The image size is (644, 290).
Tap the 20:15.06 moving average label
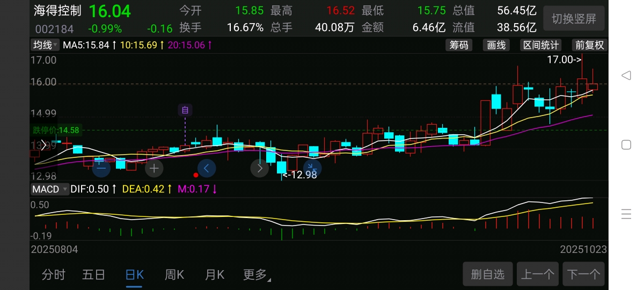tap(186, 45)
